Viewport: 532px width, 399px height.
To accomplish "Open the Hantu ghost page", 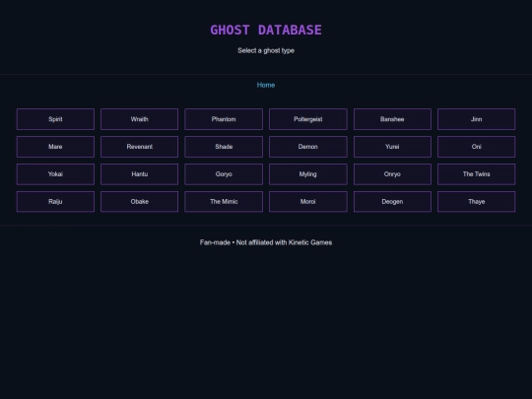I will click(x=140, y=174).
